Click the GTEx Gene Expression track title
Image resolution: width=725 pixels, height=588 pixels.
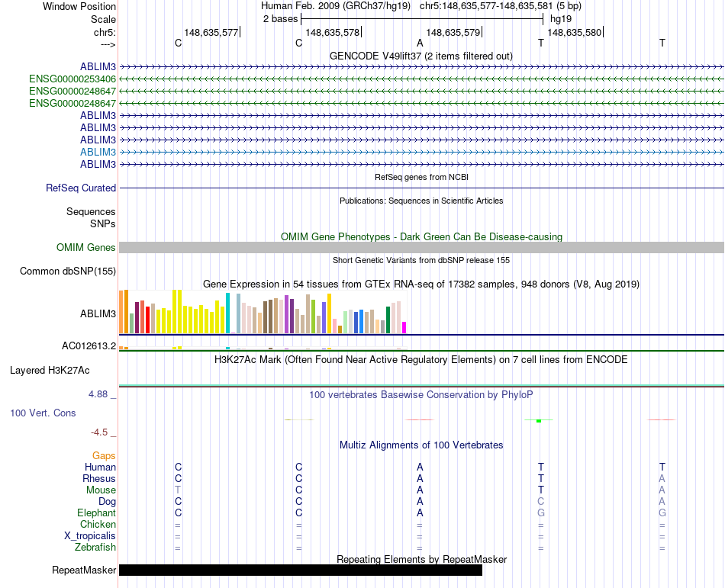coord(421,284)
